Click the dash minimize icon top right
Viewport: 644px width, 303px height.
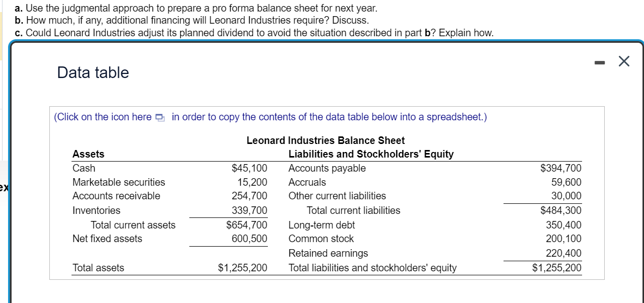click(599, 61)
